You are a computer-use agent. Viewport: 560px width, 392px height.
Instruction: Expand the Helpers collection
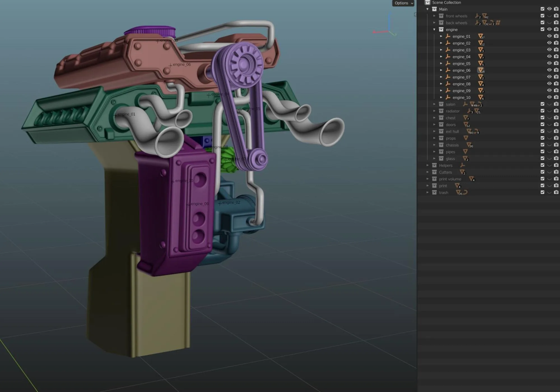[x=427, y=165]
